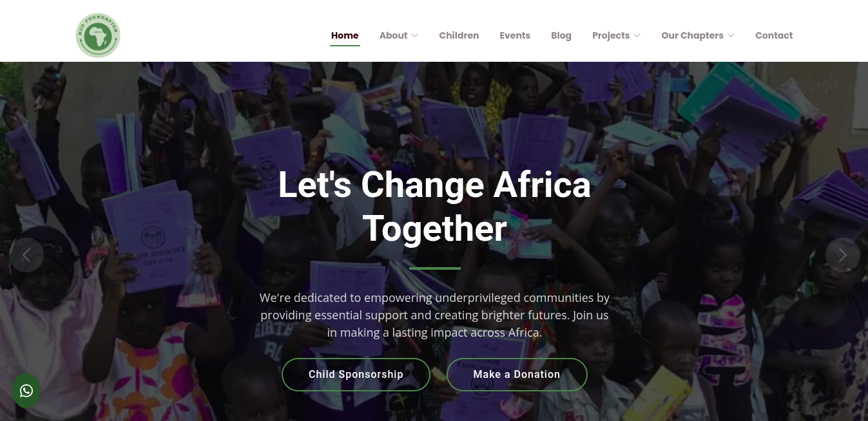Click the hero description paragraph text
This screenshot has height=421, width=868.
coord(434,315)
